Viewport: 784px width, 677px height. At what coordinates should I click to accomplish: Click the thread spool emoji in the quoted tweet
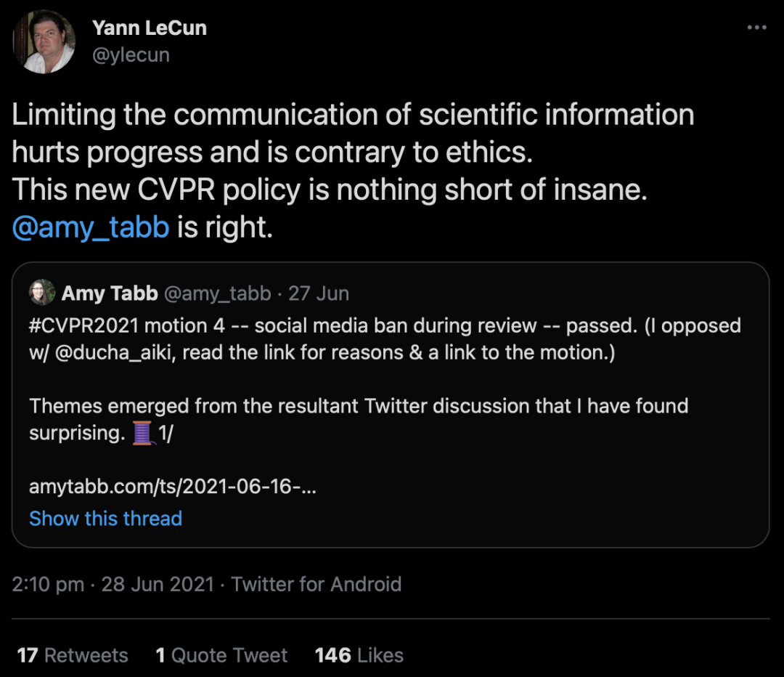point(144,433)
